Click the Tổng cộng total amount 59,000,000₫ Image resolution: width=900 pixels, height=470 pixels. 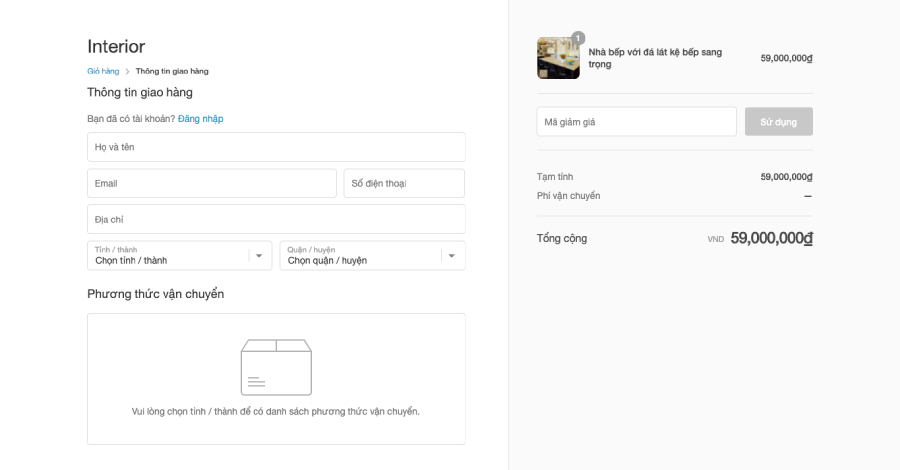[x=771, y=238]
